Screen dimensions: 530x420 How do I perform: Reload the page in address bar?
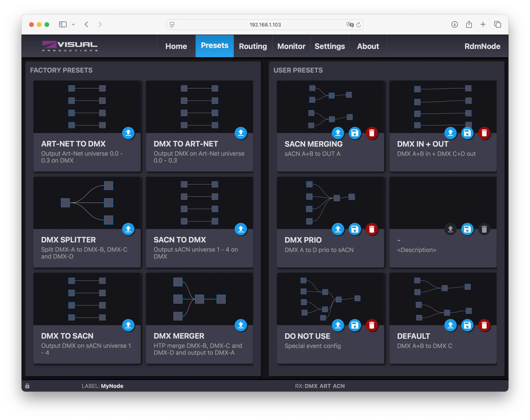[358, 25]
